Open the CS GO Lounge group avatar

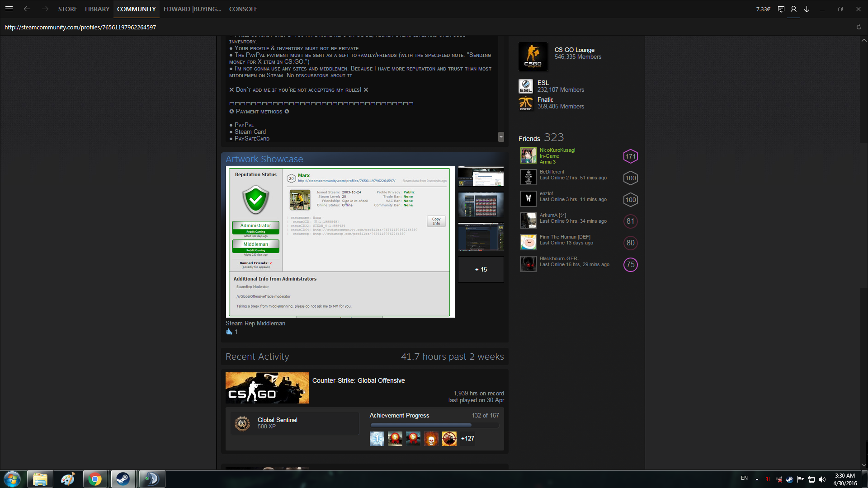[533, 56]
